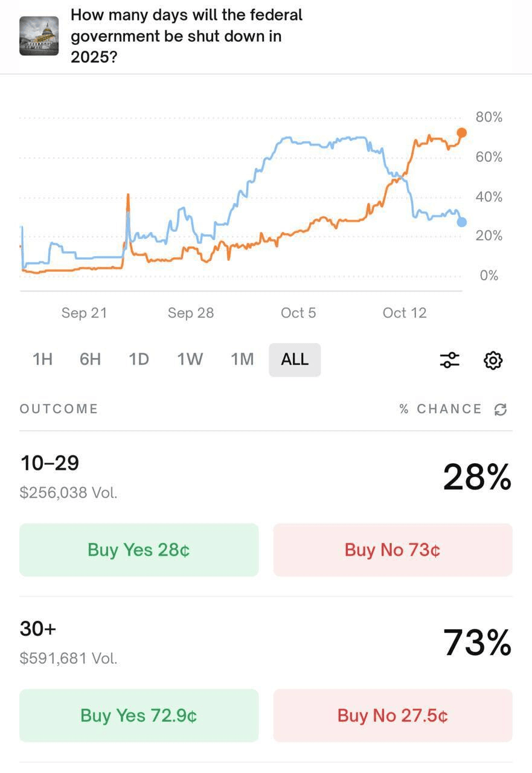This screenshot has height=773, width=532.
Task: Click the orange line endpoint dot
Action: click(x=462, y=133)
